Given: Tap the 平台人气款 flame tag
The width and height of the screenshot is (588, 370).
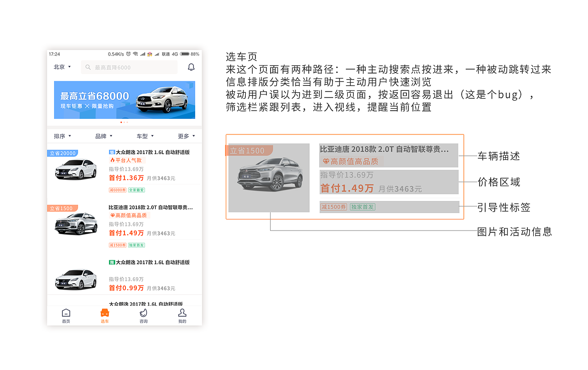Looking at the screenshot, I should tap(127, 160).
